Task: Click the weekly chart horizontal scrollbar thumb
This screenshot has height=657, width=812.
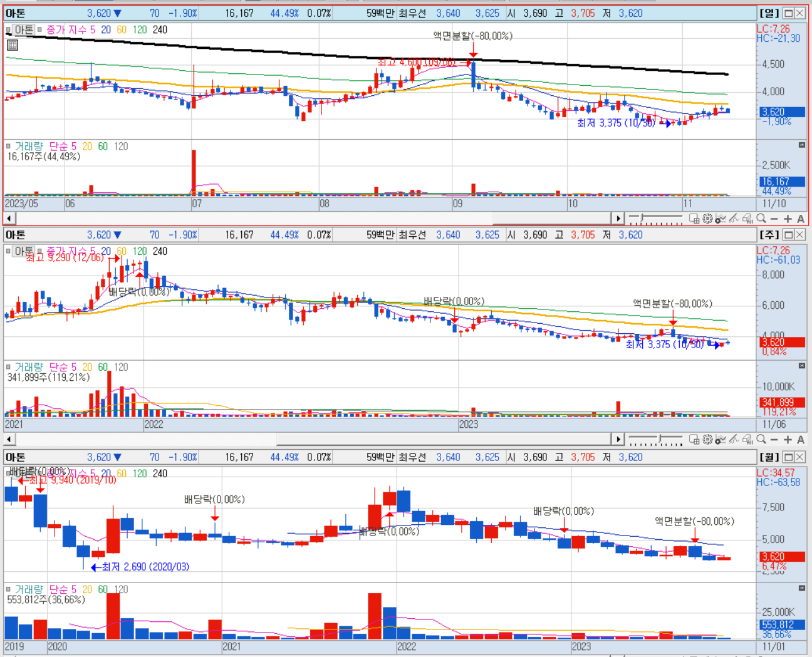Action: click(444, 440)
